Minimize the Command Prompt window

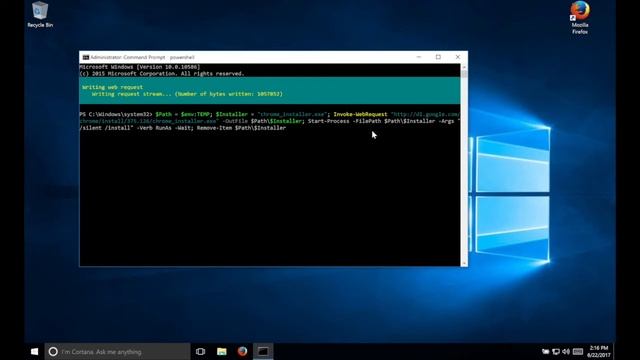click(419, 57)
